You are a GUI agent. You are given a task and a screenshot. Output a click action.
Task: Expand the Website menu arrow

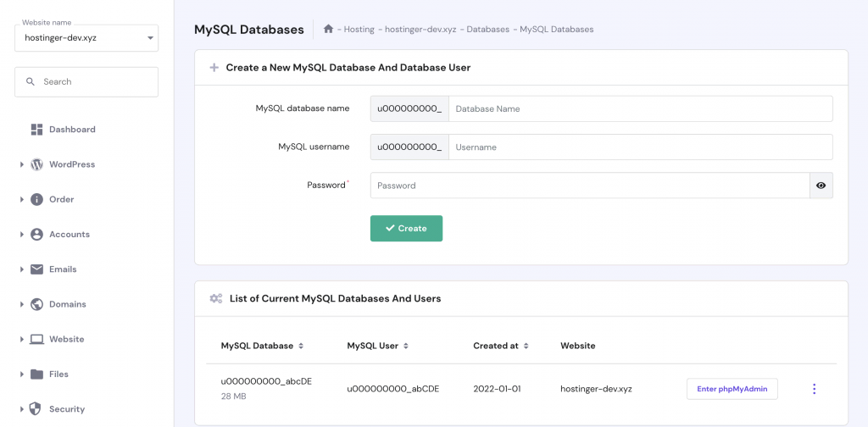tap(21, 339)
